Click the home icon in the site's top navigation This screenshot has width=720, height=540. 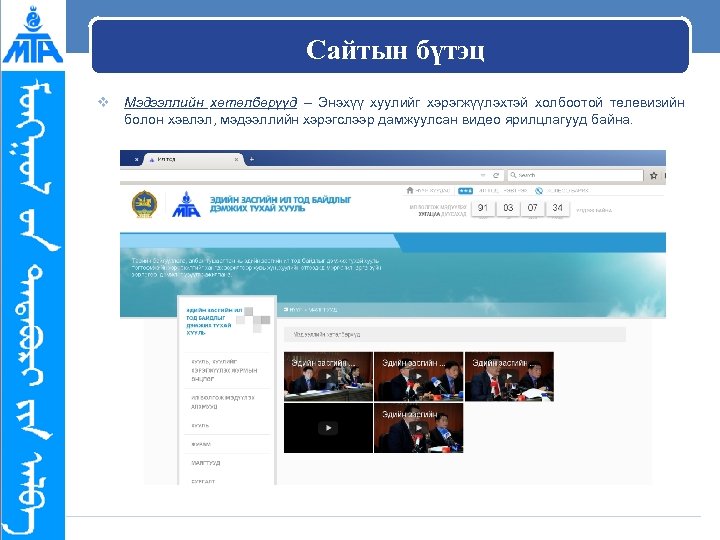[410, 190]
